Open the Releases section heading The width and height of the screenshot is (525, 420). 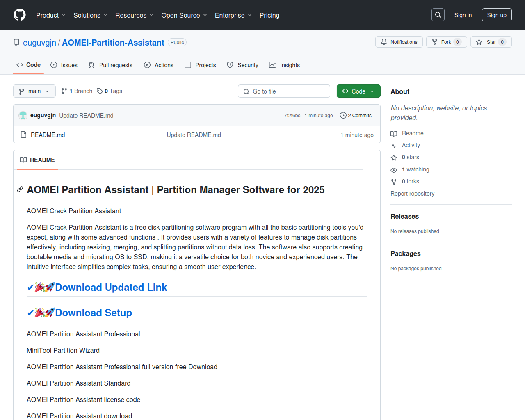tap(404, 216)
